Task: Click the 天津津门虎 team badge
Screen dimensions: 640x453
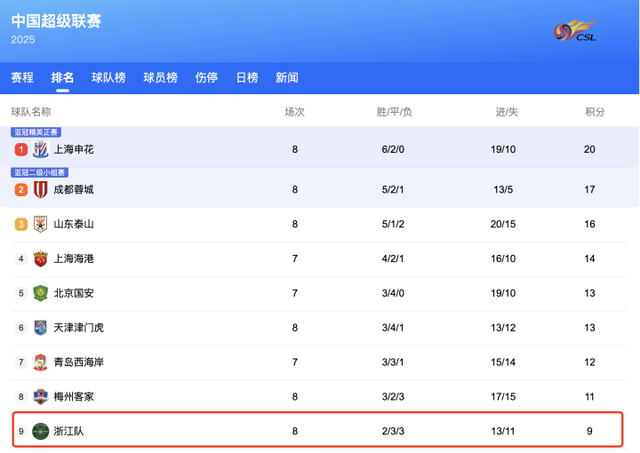Action: pos(40,328)
